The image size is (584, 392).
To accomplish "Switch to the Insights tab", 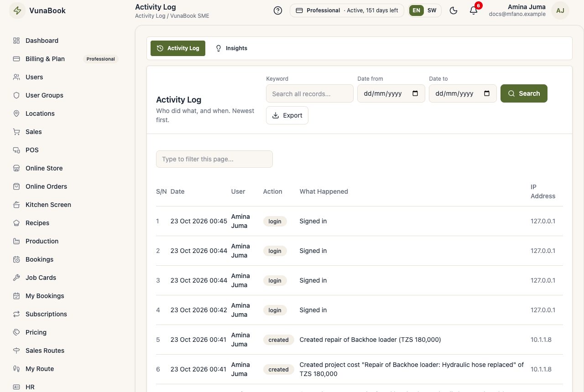I will [x=231, y=48].
